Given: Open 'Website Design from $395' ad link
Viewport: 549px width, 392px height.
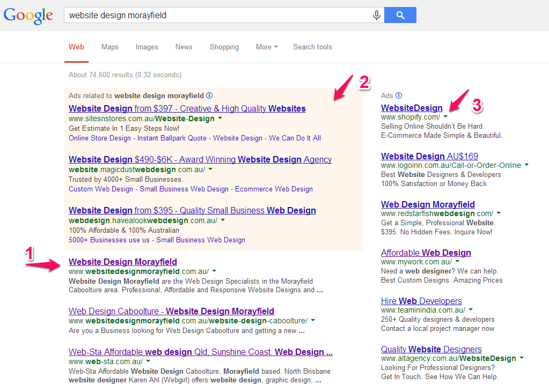Looking at the screenshot, I should click(x=192, y=210).
